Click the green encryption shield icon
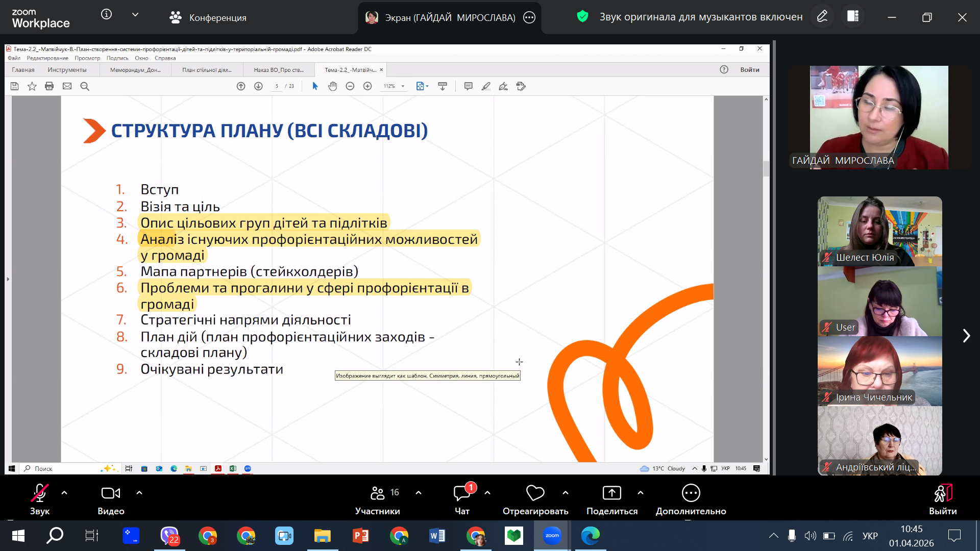The width and height of the screenshot is (980, 551). click(582, 16)
